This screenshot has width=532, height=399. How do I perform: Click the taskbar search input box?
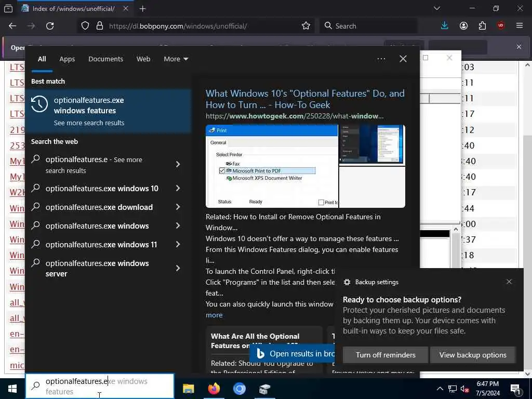(x=100, y=387)
